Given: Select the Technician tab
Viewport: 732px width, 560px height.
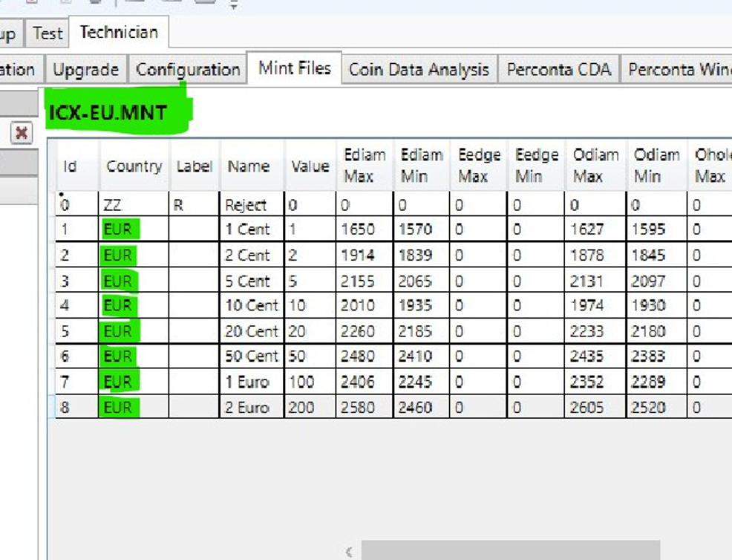Looking at the screenshot, I should tap(119, 32).
